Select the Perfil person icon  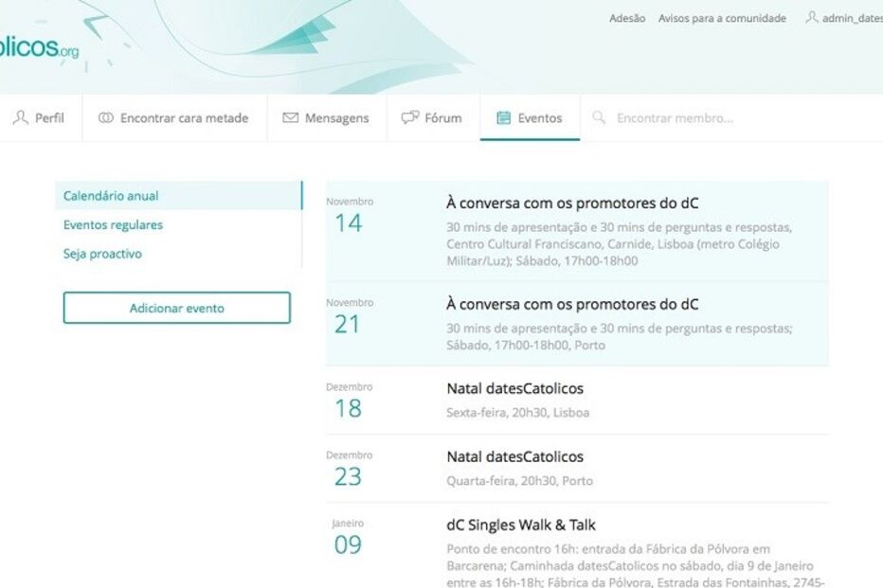(19, 117)
